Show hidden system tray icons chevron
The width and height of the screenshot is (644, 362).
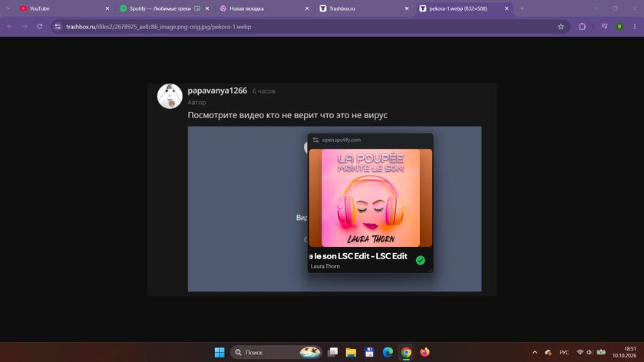(535, 352)
